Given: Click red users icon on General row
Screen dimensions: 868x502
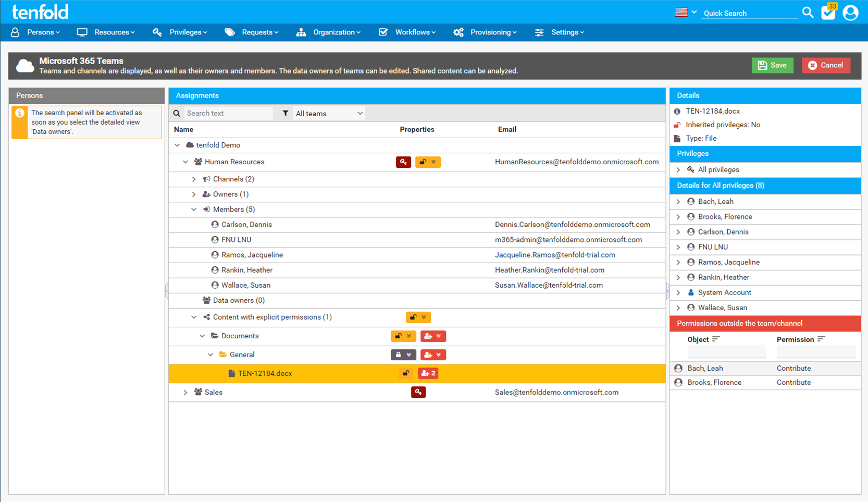Looking at the screenshot, I should click(x=433, y=355).
